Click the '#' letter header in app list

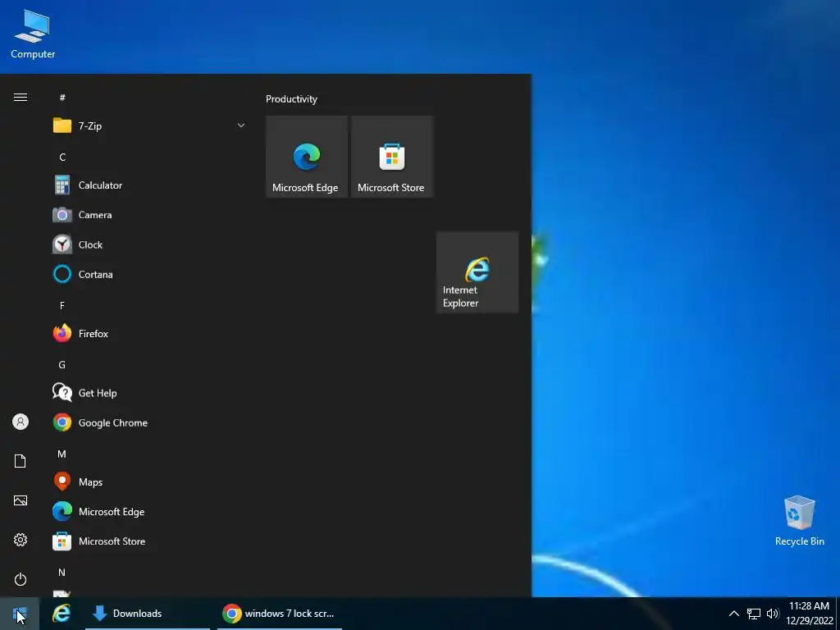(x=62, y=98)
